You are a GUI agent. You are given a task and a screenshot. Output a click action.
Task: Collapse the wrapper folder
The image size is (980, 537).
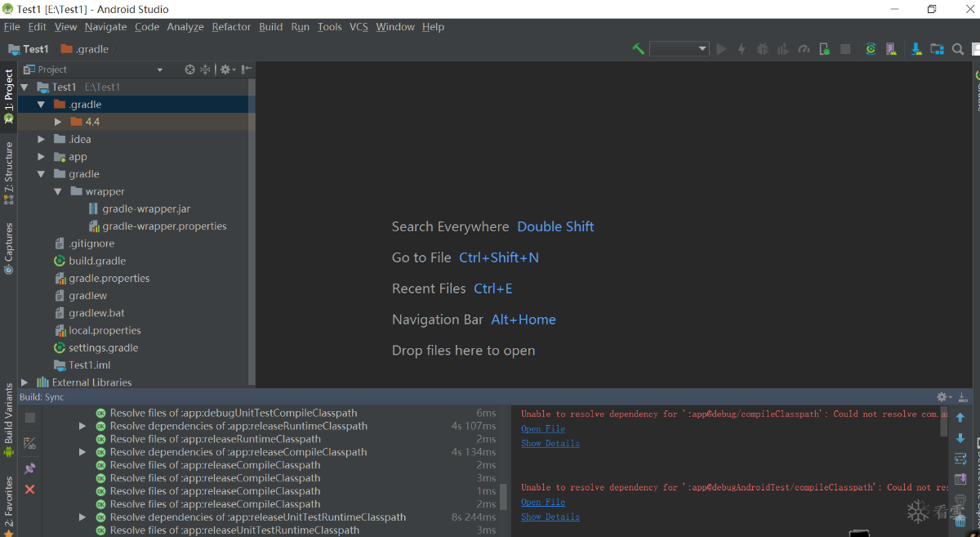pos(58,191)
